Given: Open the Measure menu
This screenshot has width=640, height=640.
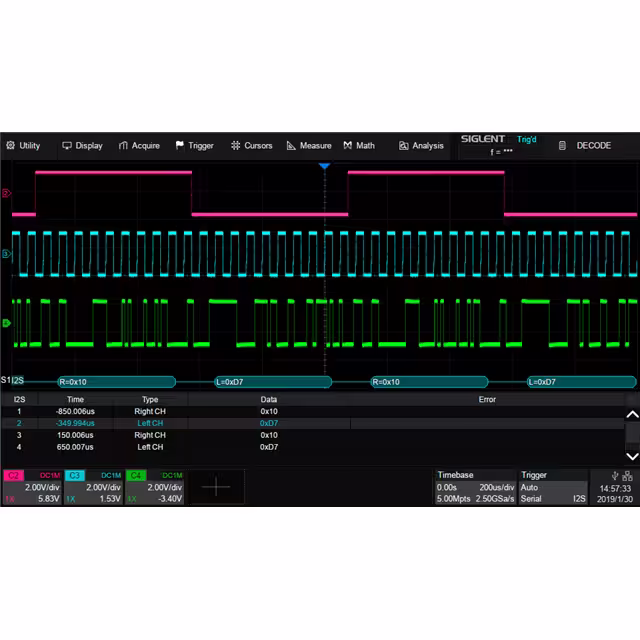Looking at the screenshot, I should point(308,146).
